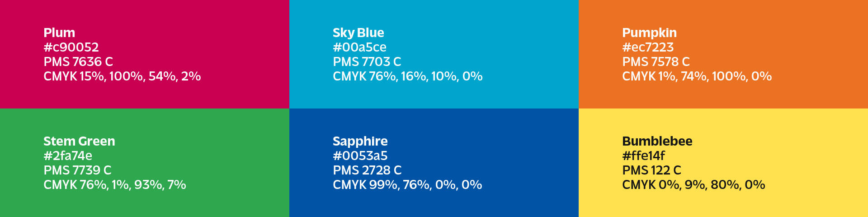Click the Sapphire heading text
This screenshot has height=217, width=868.
(360, 141)
